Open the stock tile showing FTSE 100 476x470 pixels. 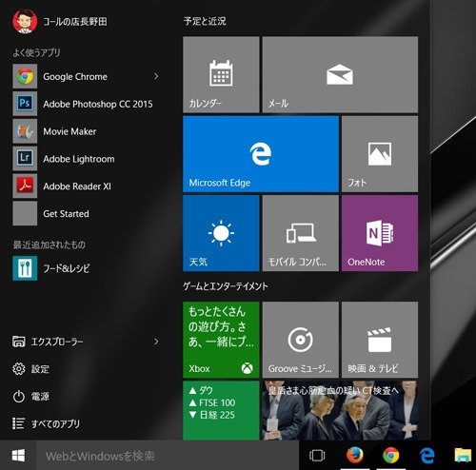(221, 410)
